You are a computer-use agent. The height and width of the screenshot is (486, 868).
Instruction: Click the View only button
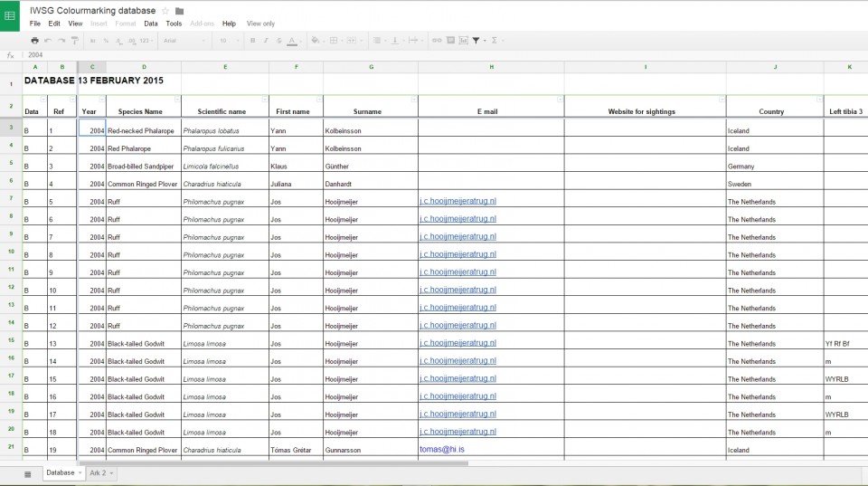260,24
